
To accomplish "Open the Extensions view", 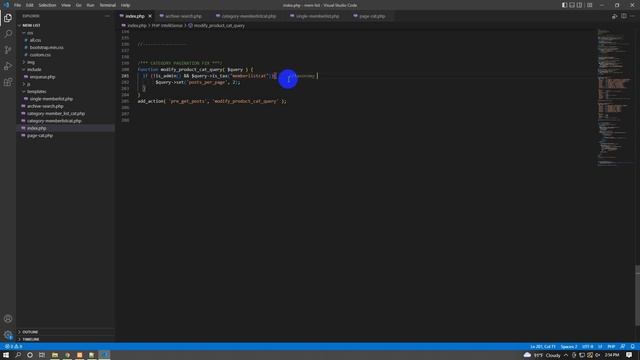I will point(8,82).
